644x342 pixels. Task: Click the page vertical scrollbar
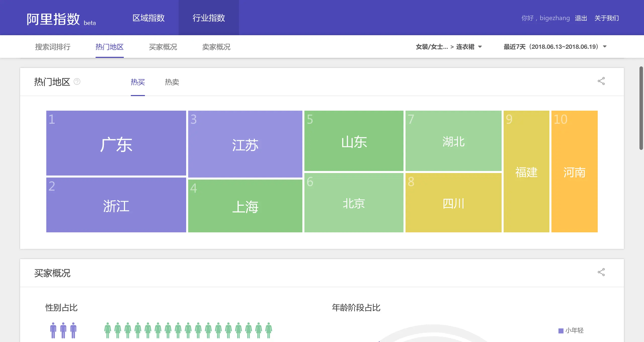point(641,108)
